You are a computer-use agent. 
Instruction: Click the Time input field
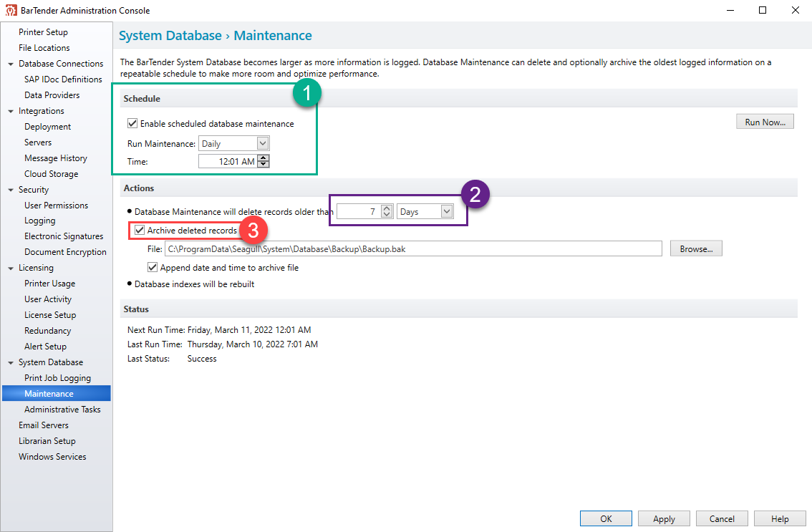point(228,161)
